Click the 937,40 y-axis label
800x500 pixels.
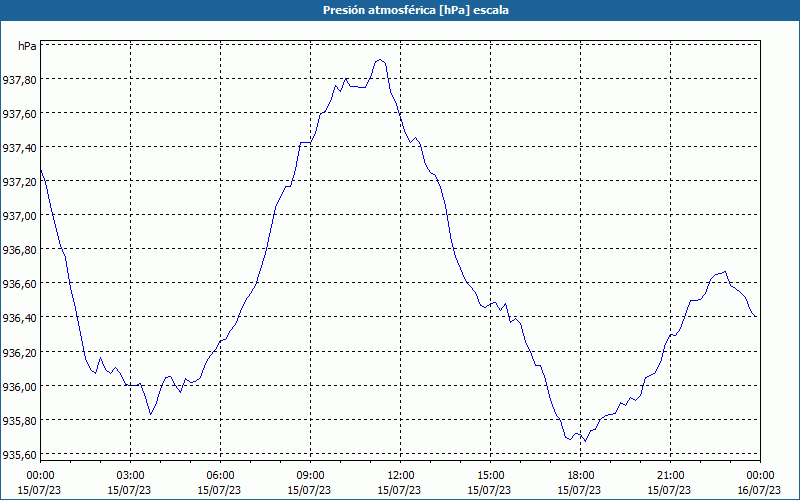click(x=19, y=147)
